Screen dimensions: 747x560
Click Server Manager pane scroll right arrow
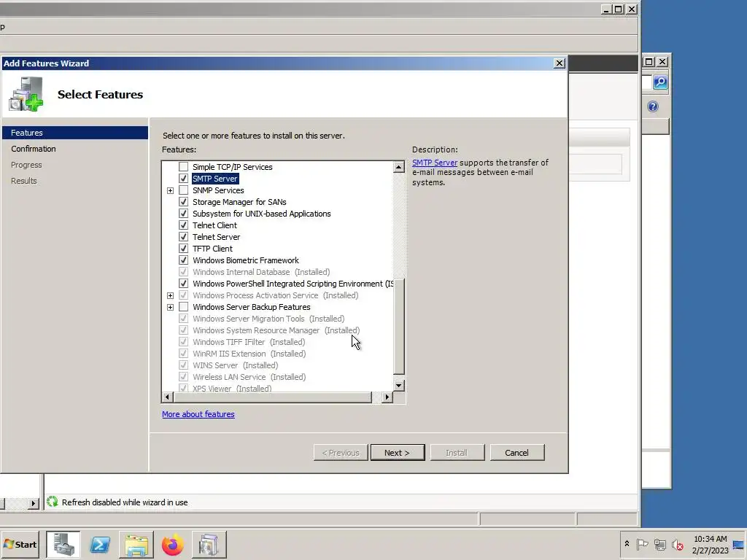[33, 503]
